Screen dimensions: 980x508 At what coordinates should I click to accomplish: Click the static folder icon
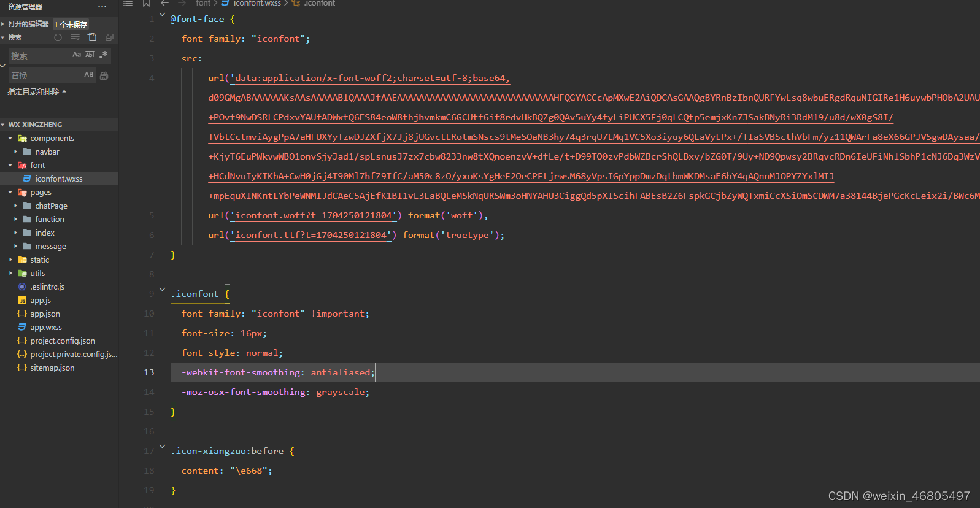[22, 260]
